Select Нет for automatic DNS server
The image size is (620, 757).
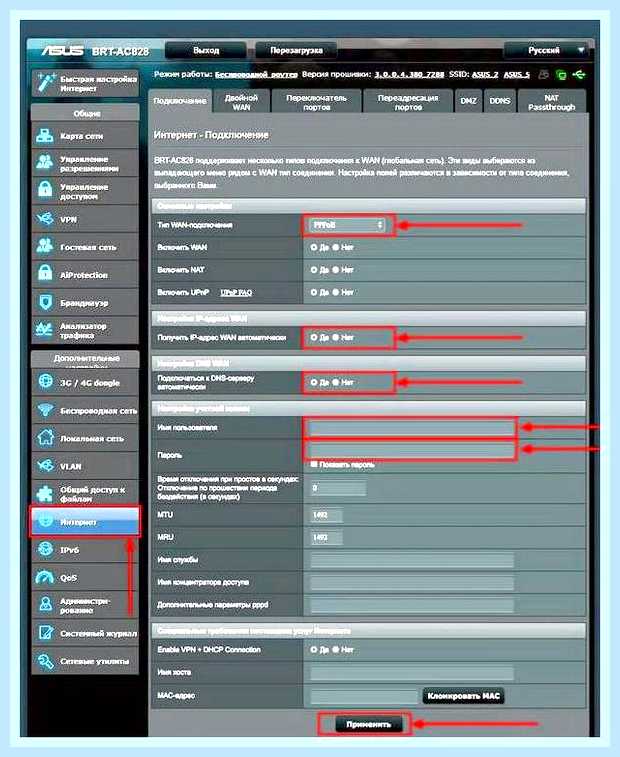336,382
